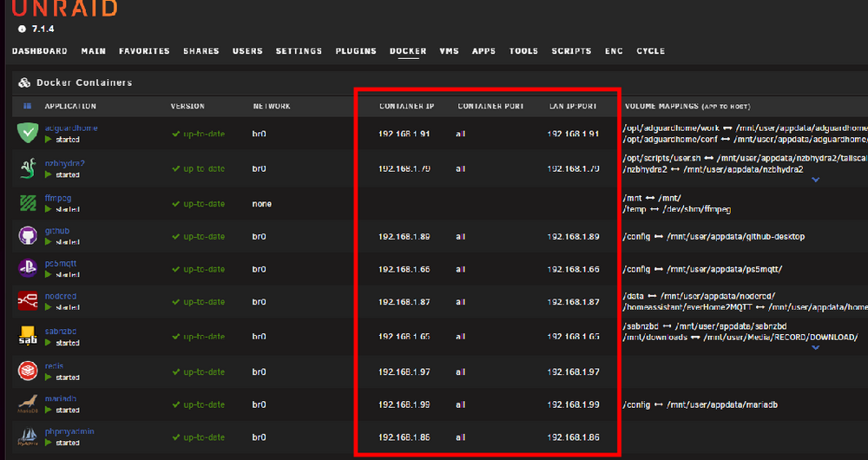Open the github container link
Screen dimensions: 868x460
click(x=57, y=231)
